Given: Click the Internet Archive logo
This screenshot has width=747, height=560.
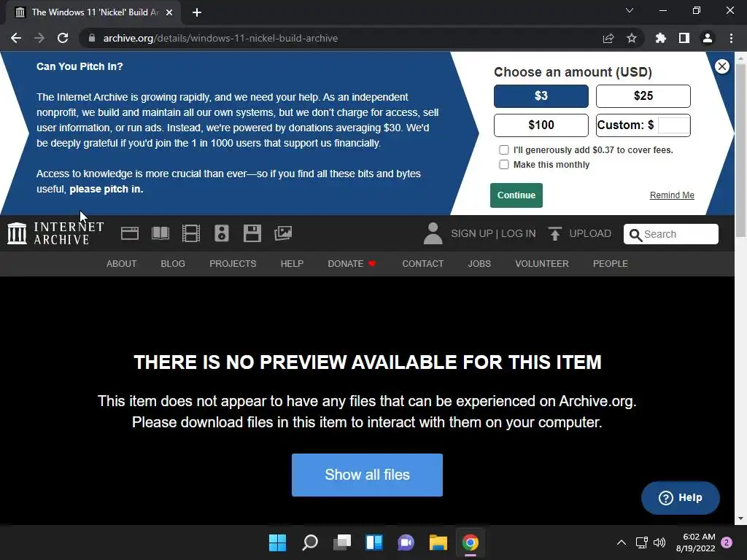Looking at the screenshot, I should click(55, 233).
